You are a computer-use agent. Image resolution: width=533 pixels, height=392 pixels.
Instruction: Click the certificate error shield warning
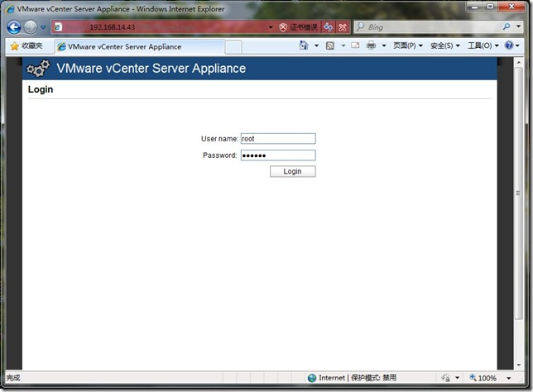pos(298,27)
